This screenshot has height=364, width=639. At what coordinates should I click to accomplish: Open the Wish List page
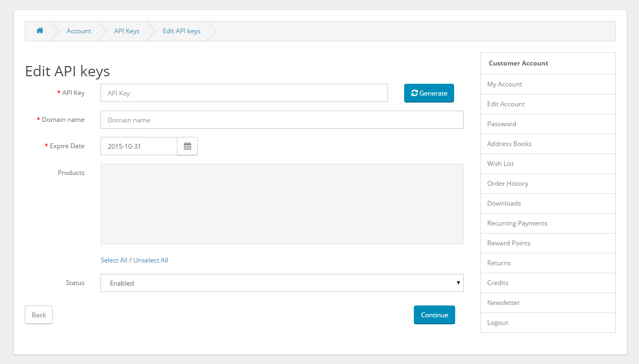(500, 163)
